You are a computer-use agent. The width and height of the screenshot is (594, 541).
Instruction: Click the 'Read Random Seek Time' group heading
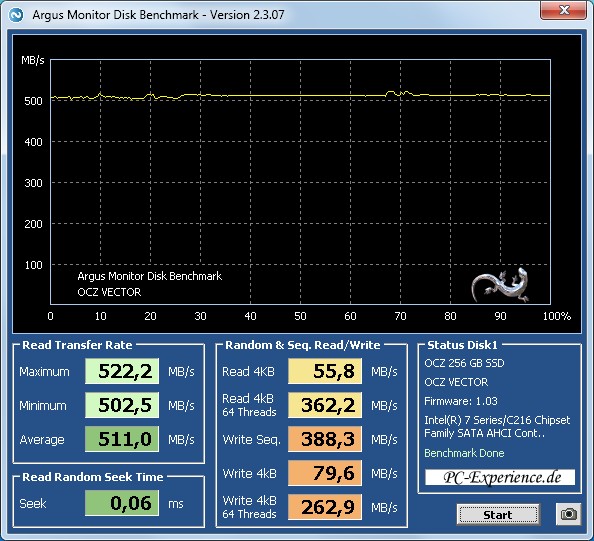coord(93,477)
